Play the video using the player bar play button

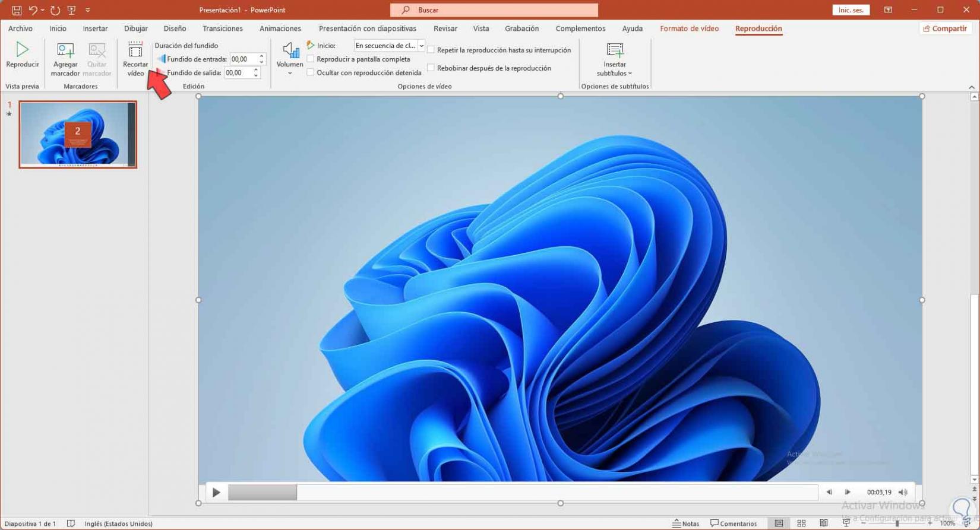click(x=216, y=492)
